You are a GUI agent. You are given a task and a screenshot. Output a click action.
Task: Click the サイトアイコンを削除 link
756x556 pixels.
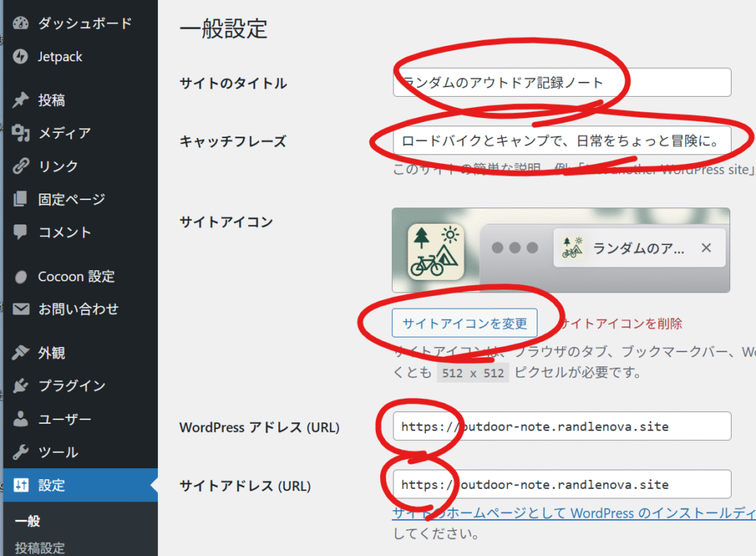click(622, 323)
